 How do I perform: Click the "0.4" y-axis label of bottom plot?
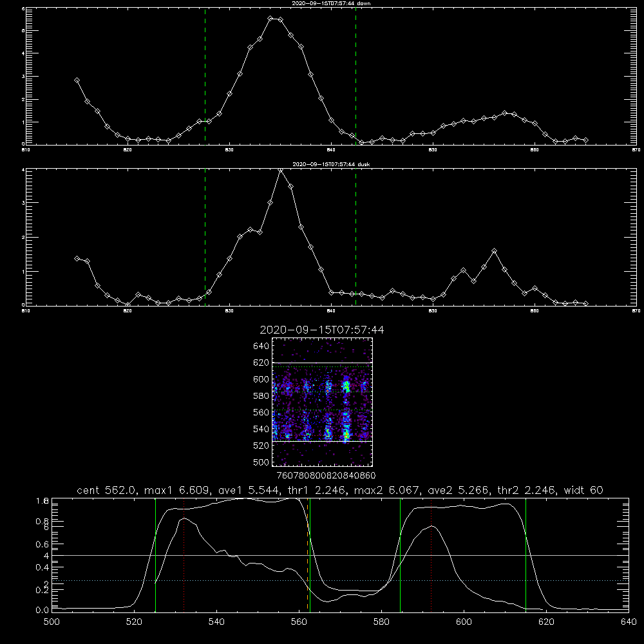(43, 567)
